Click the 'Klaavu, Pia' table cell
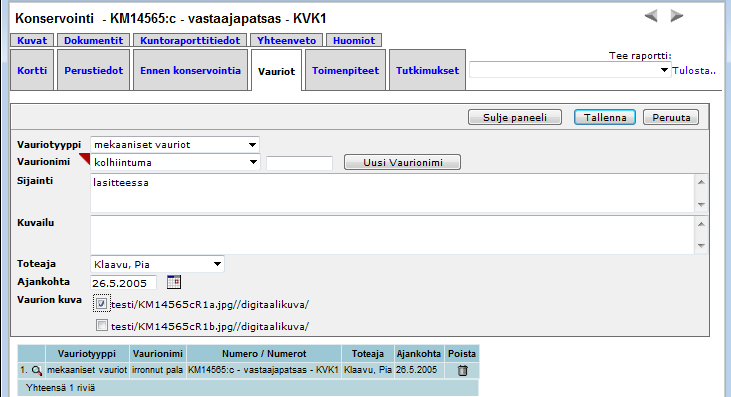Screen dimensions: 731x397 [x=368, y=370]
